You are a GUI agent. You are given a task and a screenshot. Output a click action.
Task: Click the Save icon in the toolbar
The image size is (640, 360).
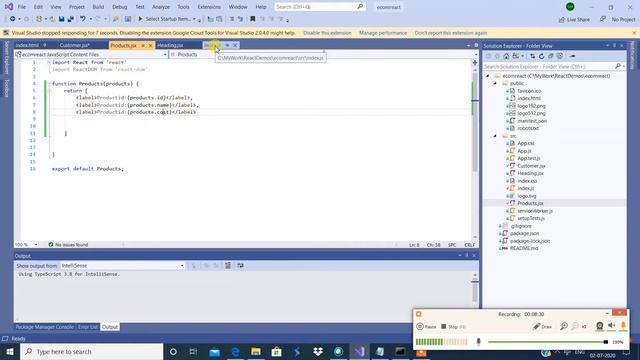(62, 19)
